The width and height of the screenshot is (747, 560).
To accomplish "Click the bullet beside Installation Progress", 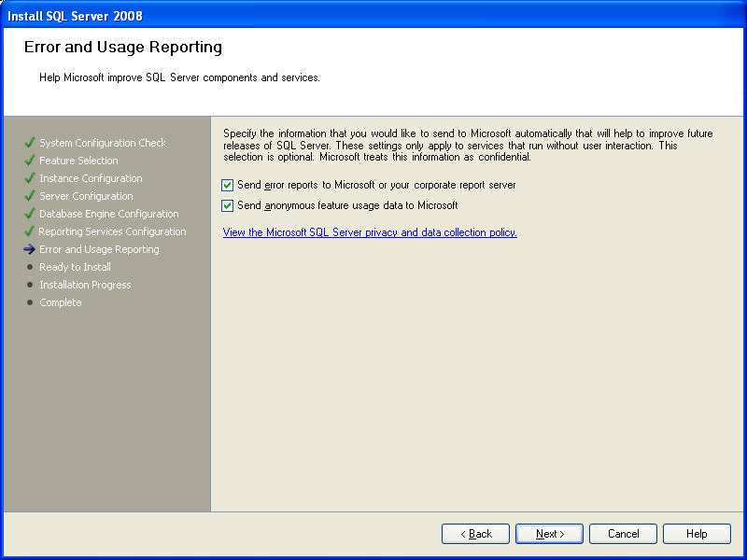I will [30, 285].
